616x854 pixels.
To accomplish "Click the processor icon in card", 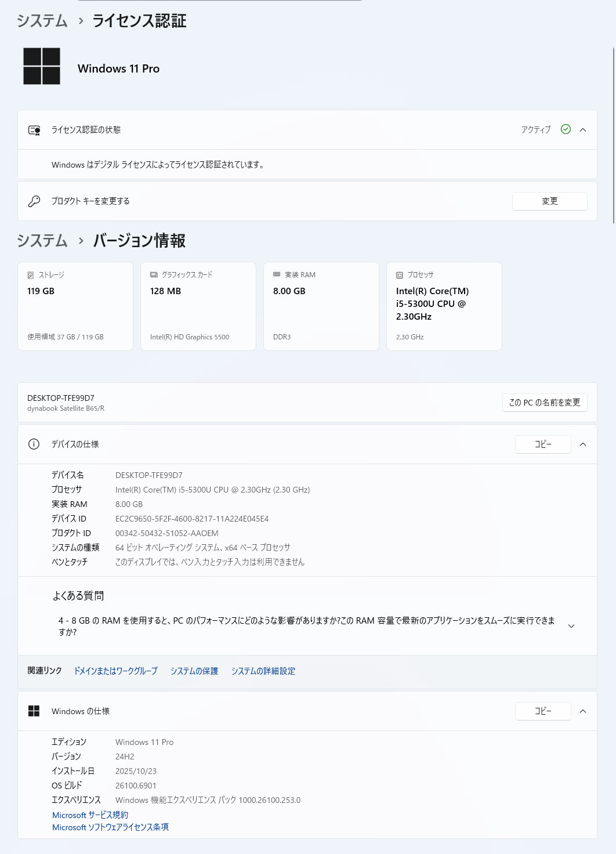I will point(400,275).
